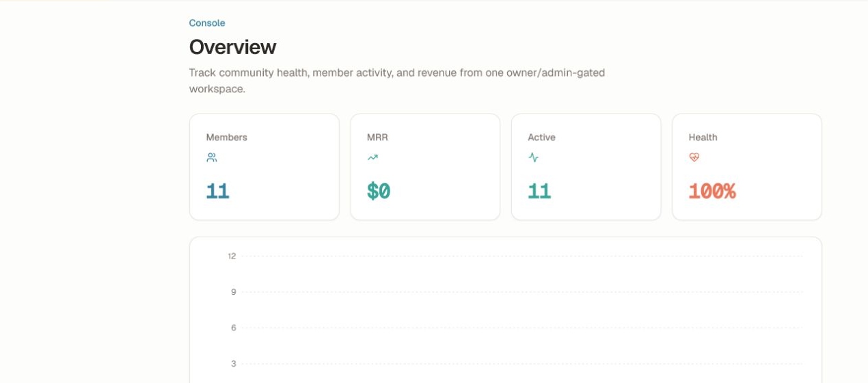
Task: Click the chart y-axis label 6
Action: click(x=234, y=328)
